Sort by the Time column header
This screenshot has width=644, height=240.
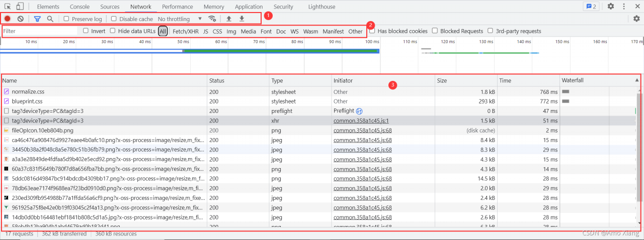click(x=528, y=80)
